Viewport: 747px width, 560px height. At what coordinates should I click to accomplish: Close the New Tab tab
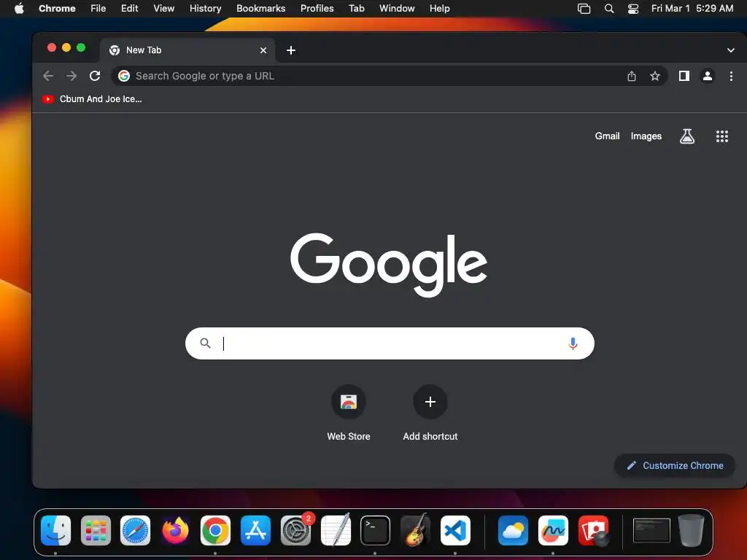pos(263,50)
